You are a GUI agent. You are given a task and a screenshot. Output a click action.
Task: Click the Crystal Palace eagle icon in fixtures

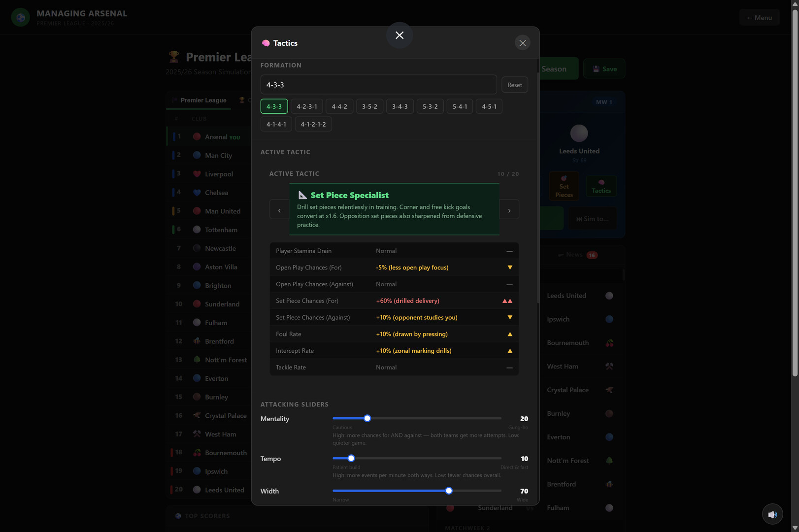pos(609,390)
